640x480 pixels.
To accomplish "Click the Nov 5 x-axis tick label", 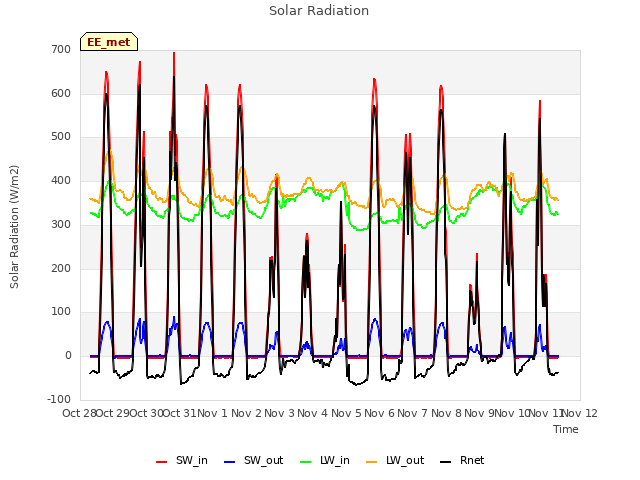I will (x=346, y=413).
